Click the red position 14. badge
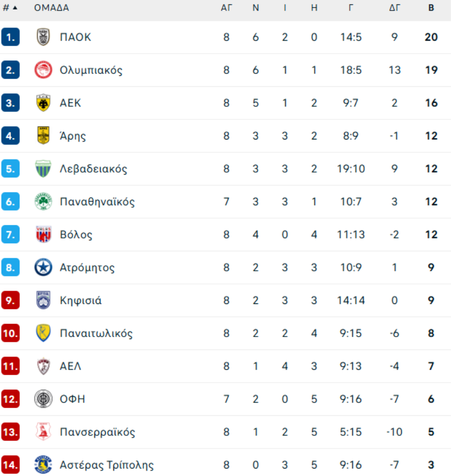This screenshot has height=476, width=451. click(10, 465)
